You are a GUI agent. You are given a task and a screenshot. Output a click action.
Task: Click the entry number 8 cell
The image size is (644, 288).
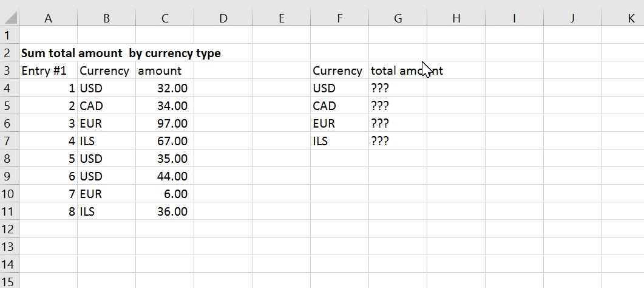pyautogui.click(x=48, y=211)
